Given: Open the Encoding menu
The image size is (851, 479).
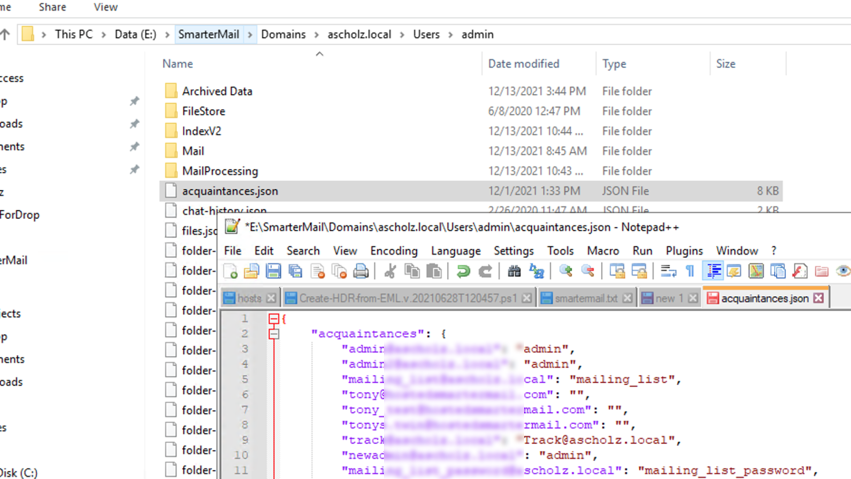Looking at the screenshot, I should click(393, 251).
